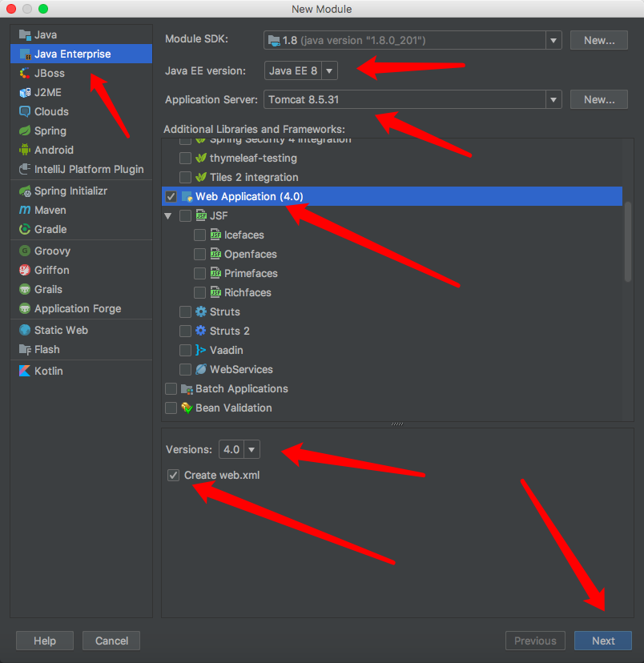The image size is (644, 663).
Task: Select the Groovy icon
Action: [25, 251]
